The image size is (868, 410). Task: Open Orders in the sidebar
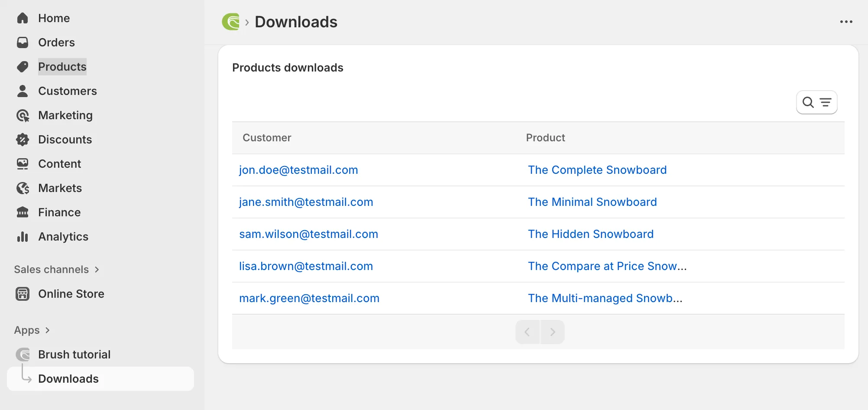click(56, 42)
